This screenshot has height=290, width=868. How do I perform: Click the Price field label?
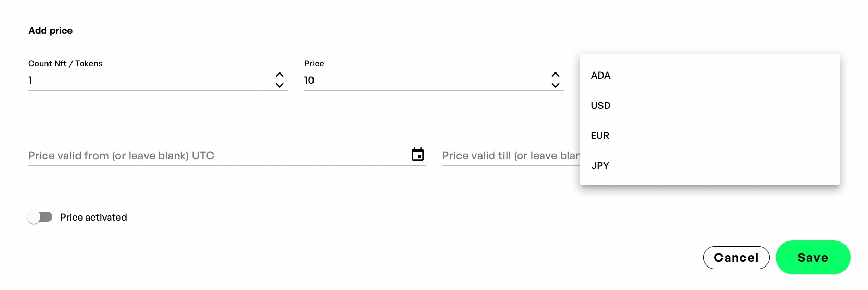coord(314,64)
